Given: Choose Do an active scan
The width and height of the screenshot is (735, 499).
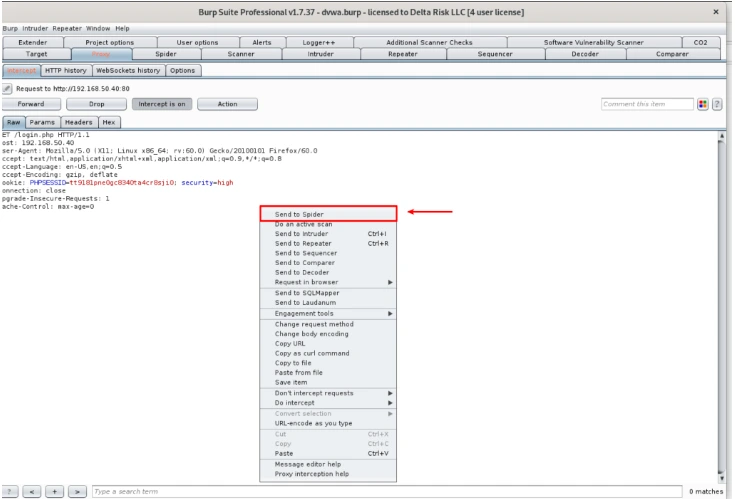Looking at the screenshot, I should click(328, 224).
